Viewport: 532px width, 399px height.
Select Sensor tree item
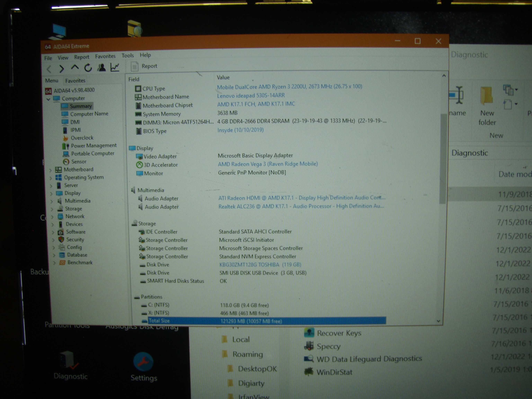(75, 162)
